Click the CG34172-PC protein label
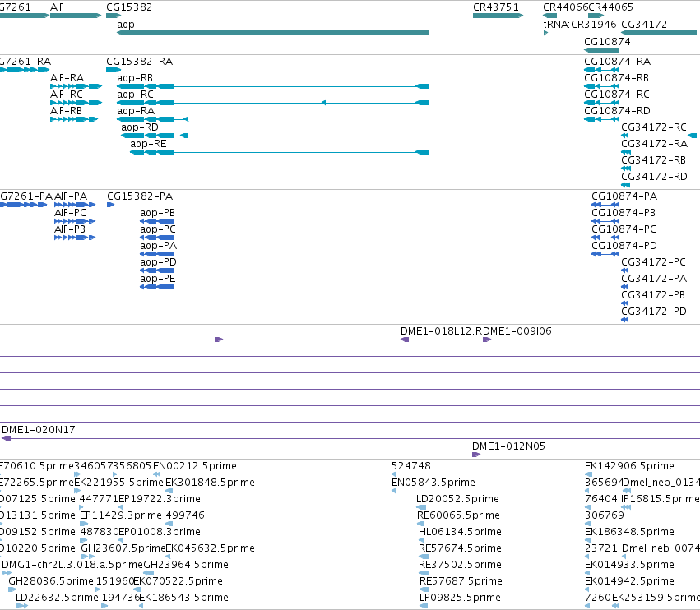Image resolution: width=700 pixels, height=610 pixels. pyautogui.click(x=654, y=263)
